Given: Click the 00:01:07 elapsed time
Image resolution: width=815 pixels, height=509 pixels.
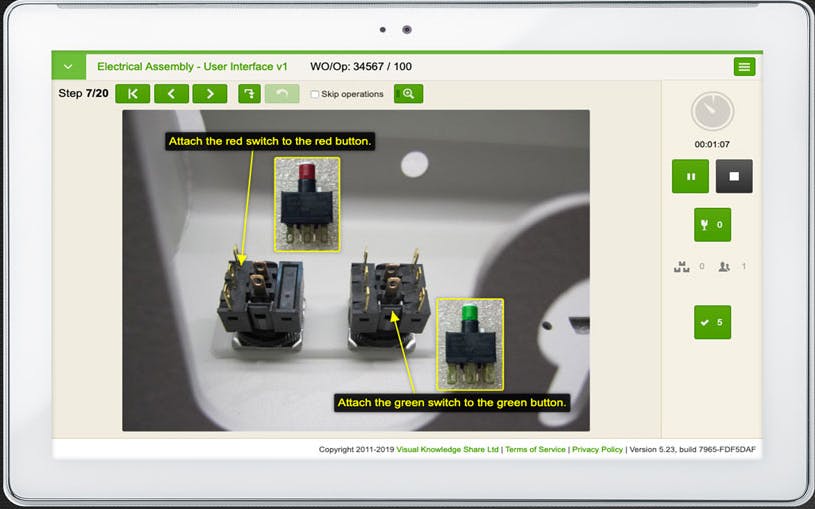Looking at the screenshot, I should pyautogui.click(x=712, y=144).
